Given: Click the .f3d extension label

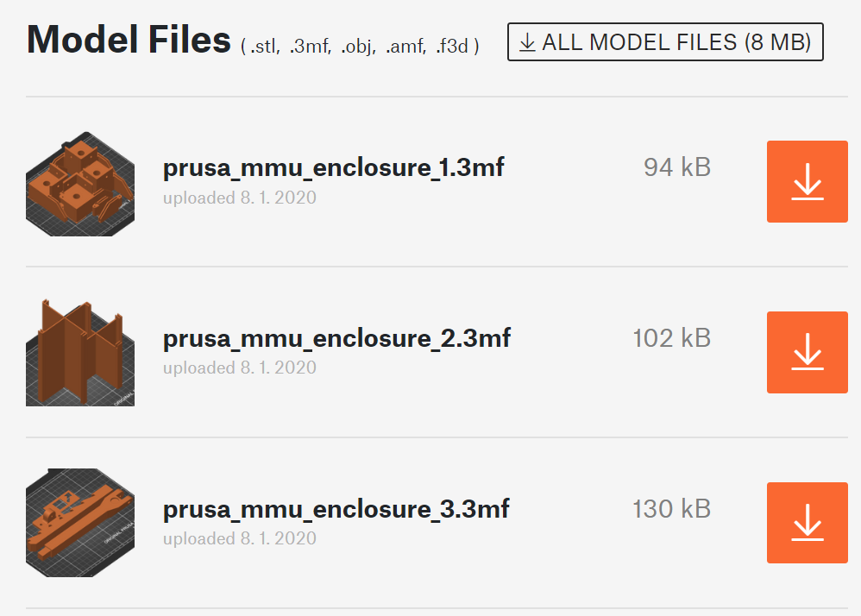Looking at the screenshot, I should 452,47.
